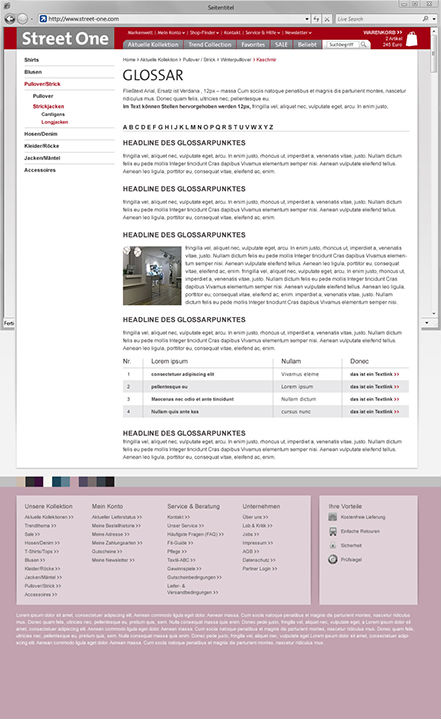
Task: Open footer link Aktuelle Kollektionen
Action: click(x=49, y=517)
